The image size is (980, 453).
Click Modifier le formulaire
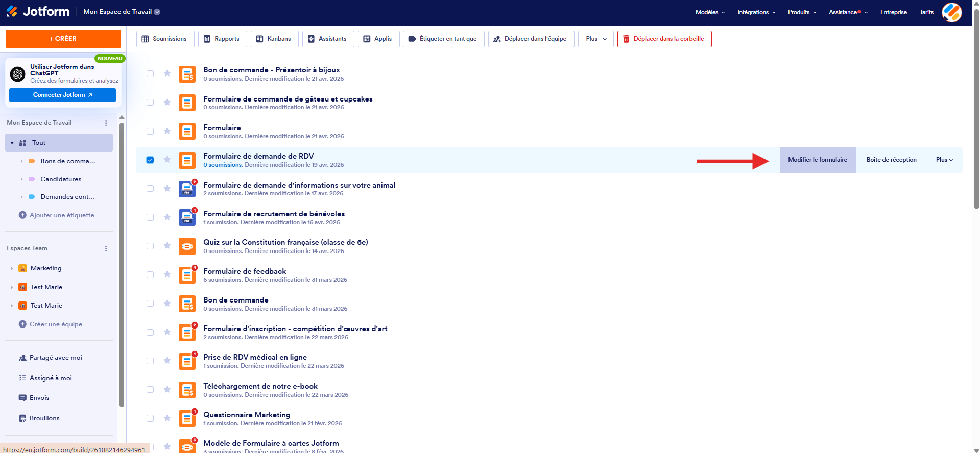pyautogui.click(x=818, y=160)
